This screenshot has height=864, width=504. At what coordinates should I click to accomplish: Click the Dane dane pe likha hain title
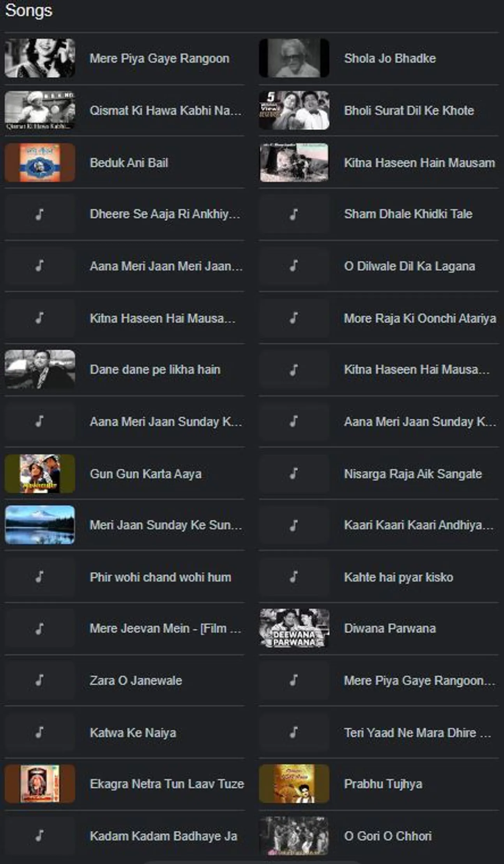click(x=155, y=369)
